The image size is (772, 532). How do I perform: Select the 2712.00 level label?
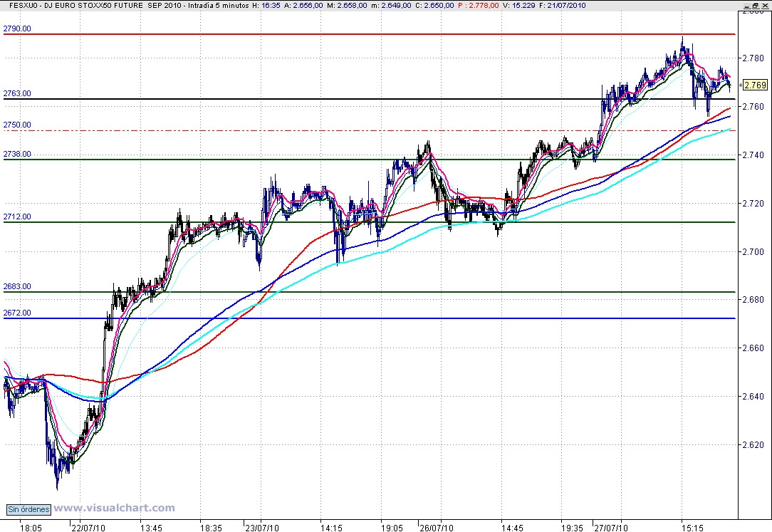[x=17, y=217]
